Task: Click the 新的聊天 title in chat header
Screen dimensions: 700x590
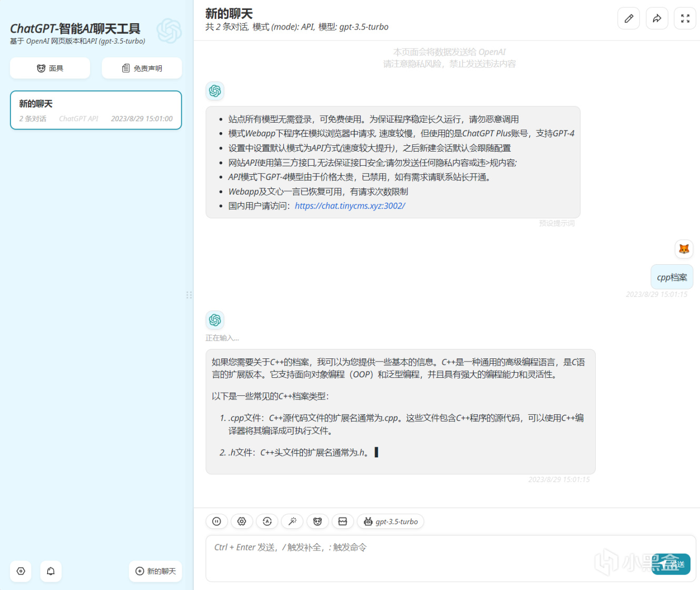Action: [x=229, y=14]
